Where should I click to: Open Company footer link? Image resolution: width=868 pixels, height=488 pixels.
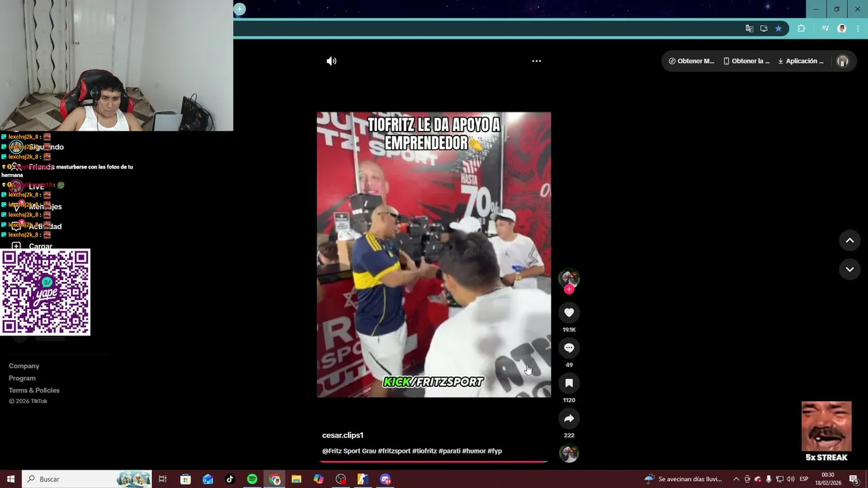coord(24,366)
